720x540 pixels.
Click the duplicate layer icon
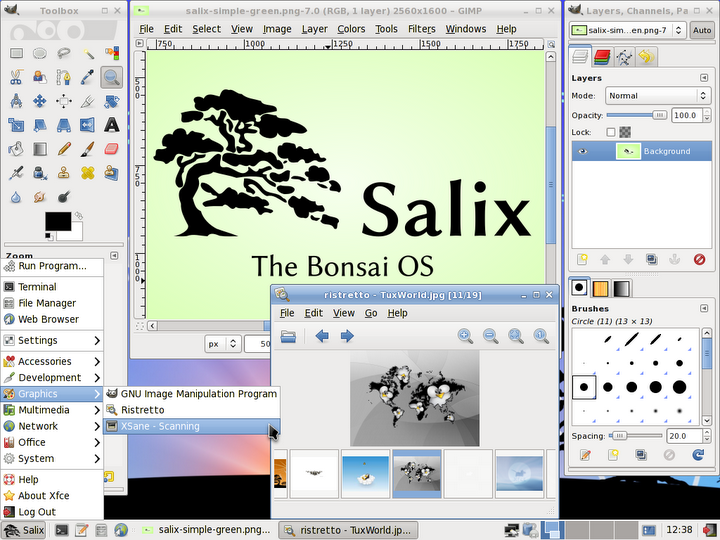tap(652, 259)
